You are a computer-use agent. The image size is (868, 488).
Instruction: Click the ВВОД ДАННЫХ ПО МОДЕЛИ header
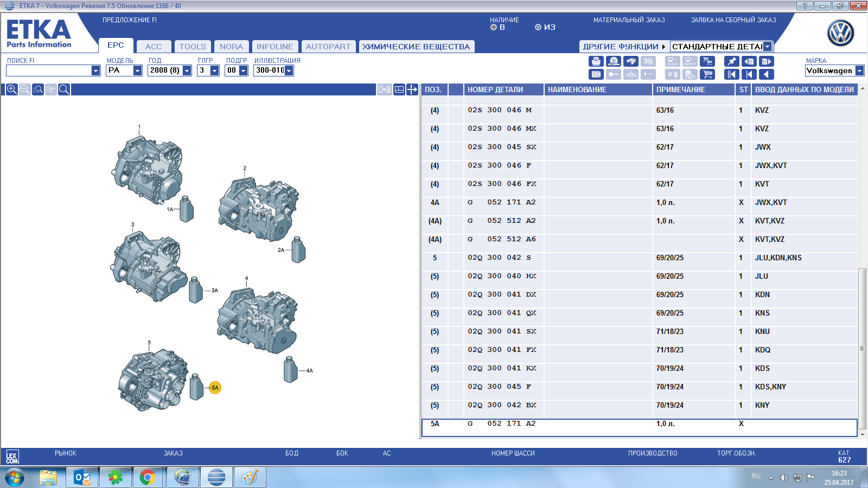tap(805, 89)
